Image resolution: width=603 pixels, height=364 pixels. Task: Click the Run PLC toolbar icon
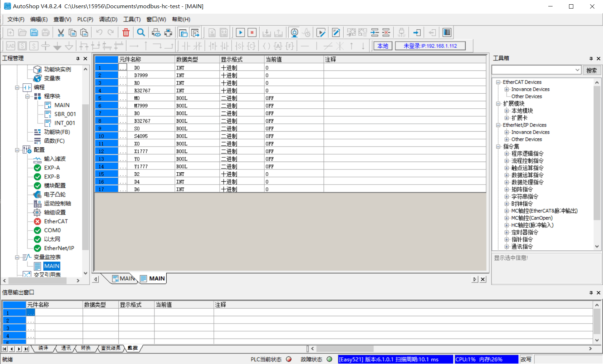click(240, 33)
